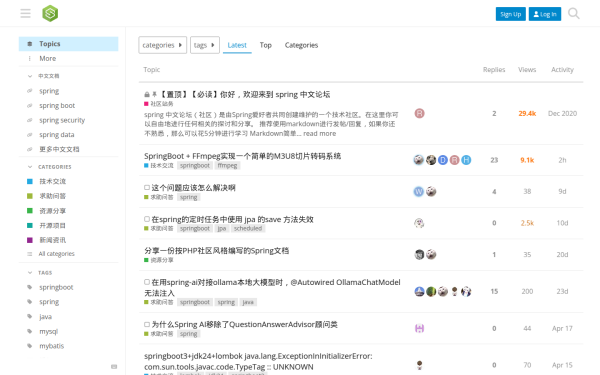Toggle the hamburger sidebar menu
This screenshot has height=375, width=600.
click(26, 14)
